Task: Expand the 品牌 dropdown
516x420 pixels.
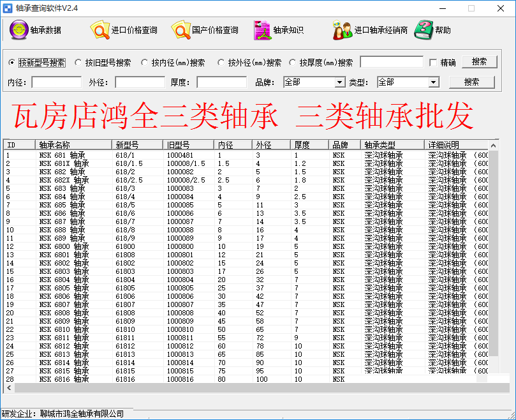Action: tap(339, 82)
